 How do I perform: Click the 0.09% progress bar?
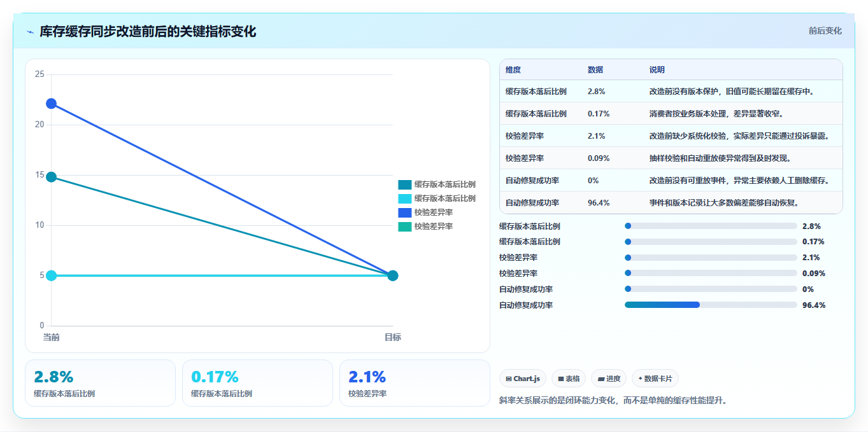click(711, 274)
